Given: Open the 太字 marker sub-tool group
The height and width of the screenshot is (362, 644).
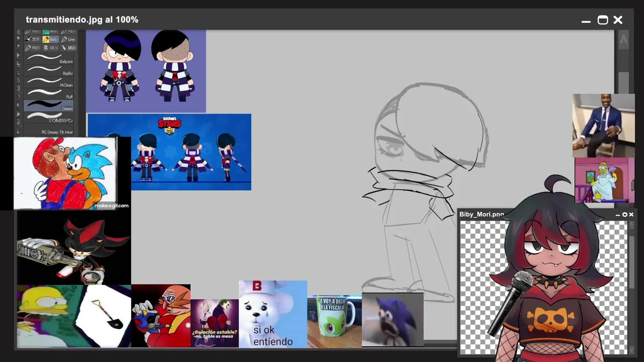Looking at the screenshot, I should coord(33,39).
